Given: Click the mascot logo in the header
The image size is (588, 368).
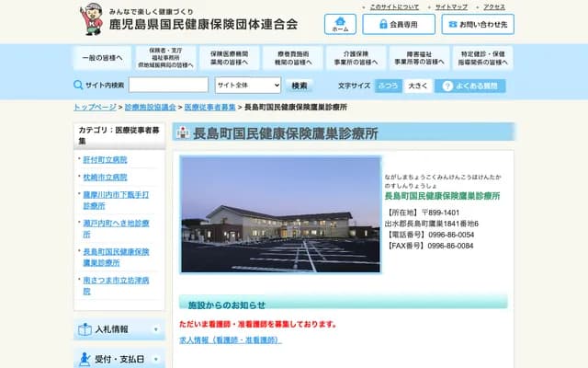Looking at the screenshot, I should 92,18.
